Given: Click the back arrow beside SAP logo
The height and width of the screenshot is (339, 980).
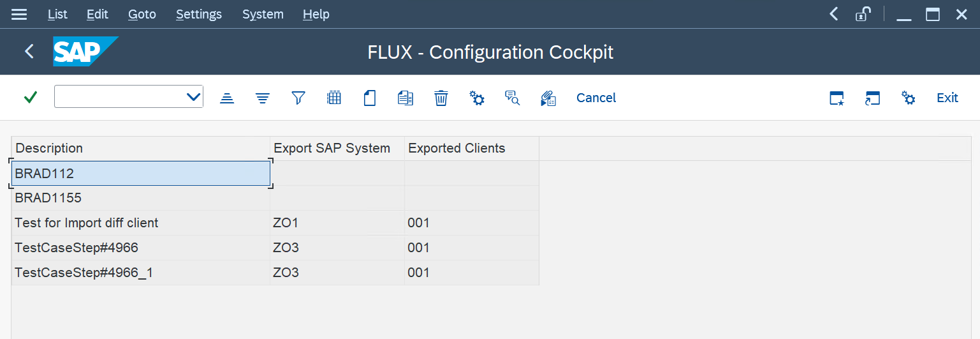Looking at the screenshot, I should tap(29, 52).
